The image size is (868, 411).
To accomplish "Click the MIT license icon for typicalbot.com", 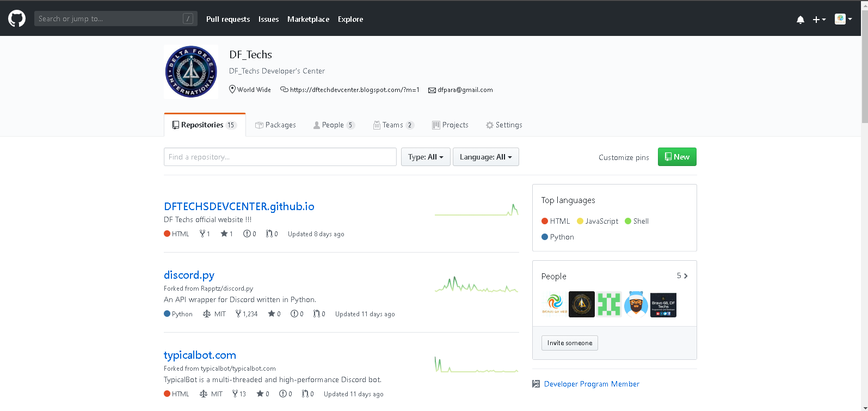I will coord(204,394).
